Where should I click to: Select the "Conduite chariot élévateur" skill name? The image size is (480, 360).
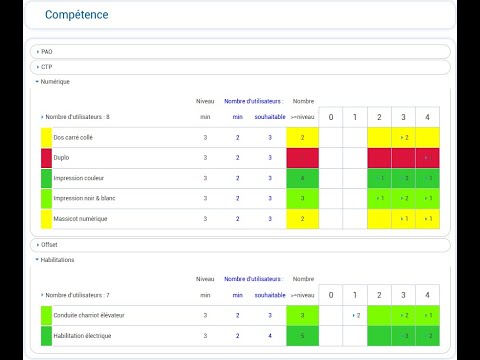pos(89,315)
